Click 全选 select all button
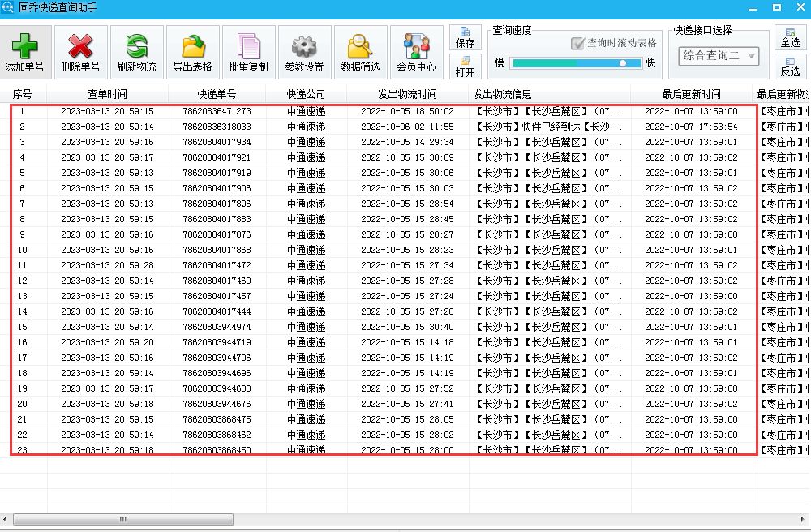The width and height of the screenshot is (811, 532). [790, 37]
